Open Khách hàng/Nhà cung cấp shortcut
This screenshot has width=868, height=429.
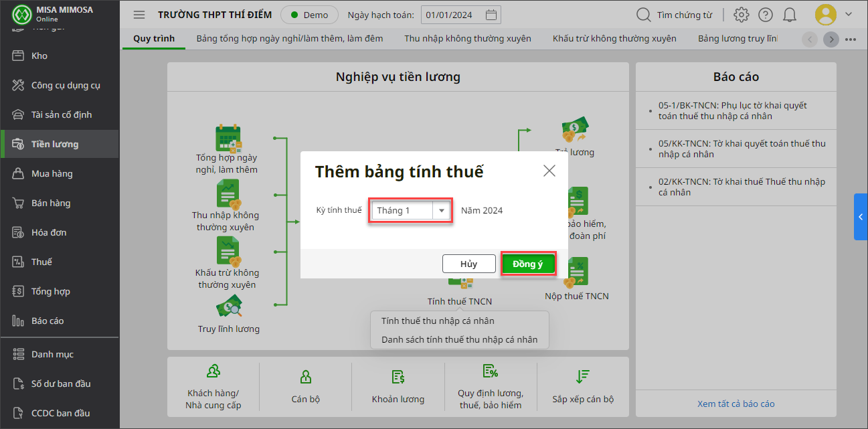213,387
